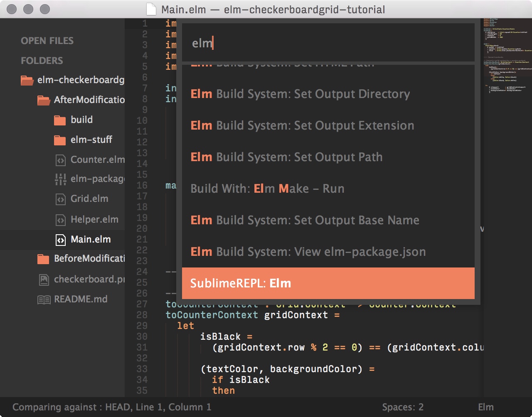Click the Counter.elm file icon
The width and height of the screenshot is (532, 417).
pos(61,160)
